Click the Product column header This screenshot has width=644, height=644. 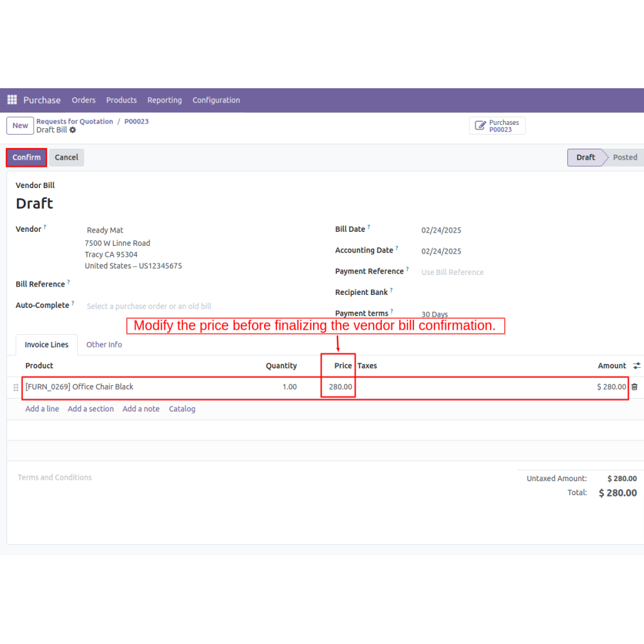click(39, 366)
